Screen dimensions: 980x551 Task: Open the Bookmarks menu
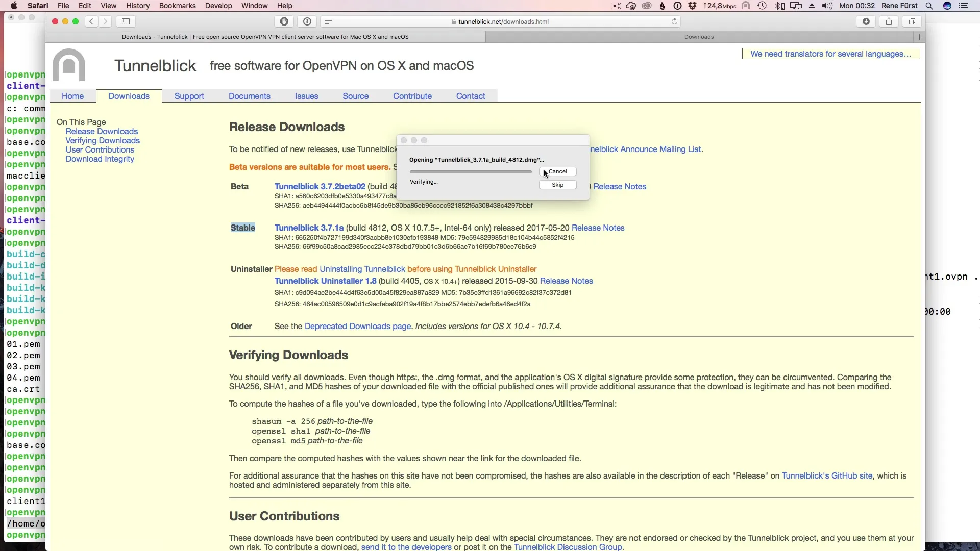177,6
